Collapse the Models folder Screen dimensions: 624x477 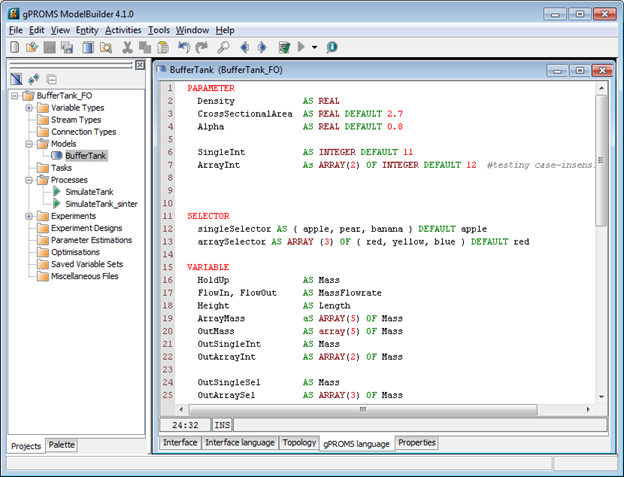(29, 144)
